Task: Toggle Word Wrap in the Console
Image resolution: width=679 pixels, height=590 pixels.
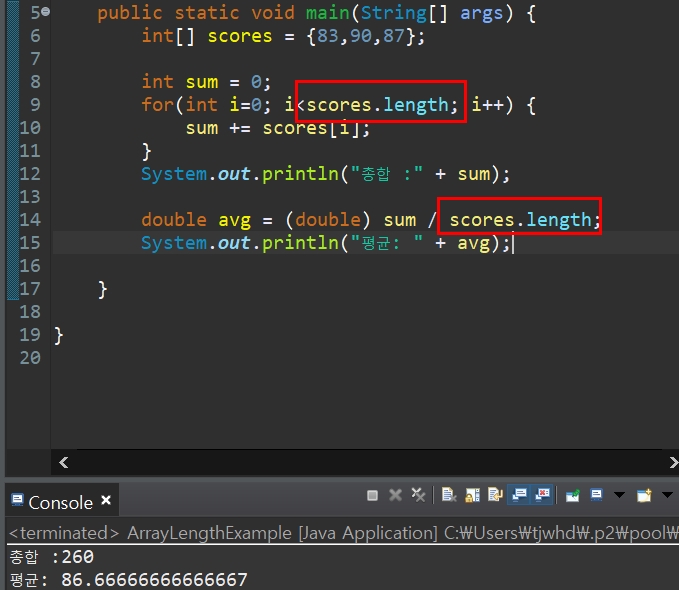Action: 495,495
